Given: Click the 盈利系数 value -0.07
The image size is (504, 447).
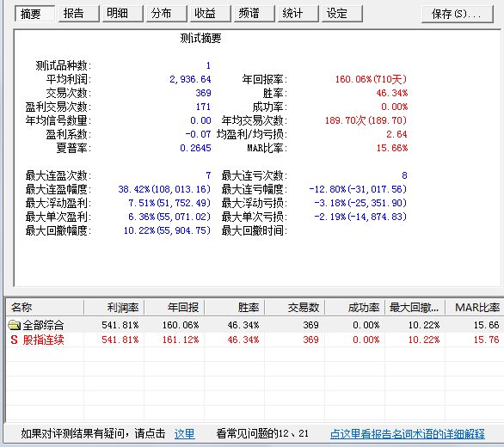Looking at the screenshot, I should pos(198,134).
